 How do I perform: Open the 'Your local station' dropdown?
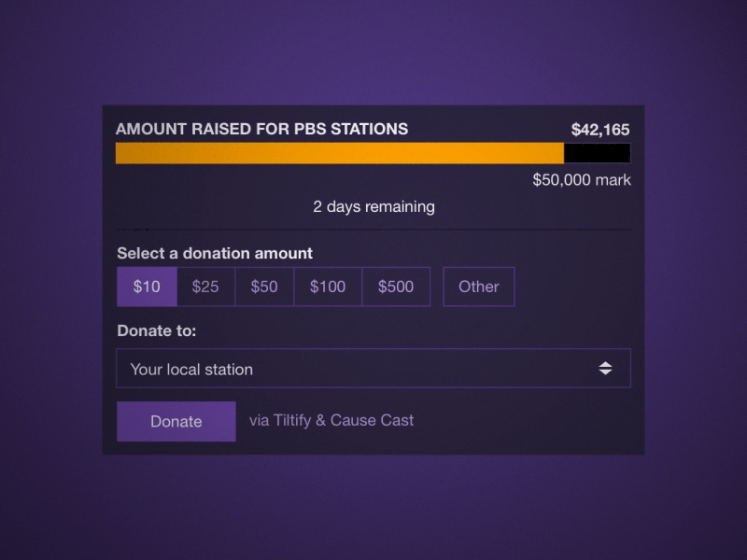[x=373, y=368]
